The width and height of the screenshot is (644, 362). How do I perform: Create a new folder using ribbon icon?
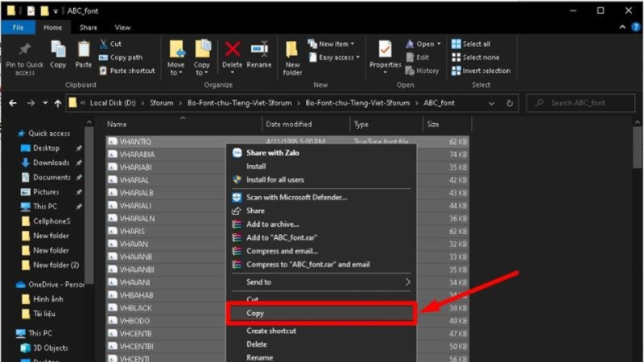click(x=293, y=51)
